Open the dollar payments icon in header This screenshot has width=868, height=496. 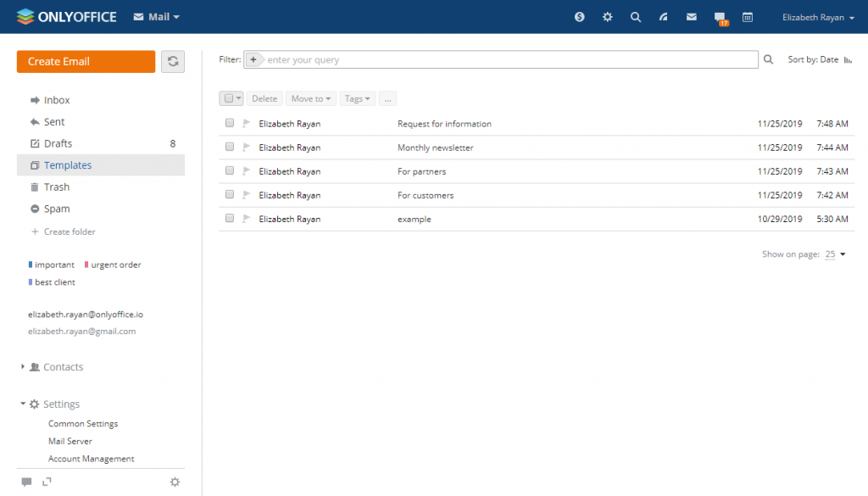pyautogui.click(x=580, y=17)
